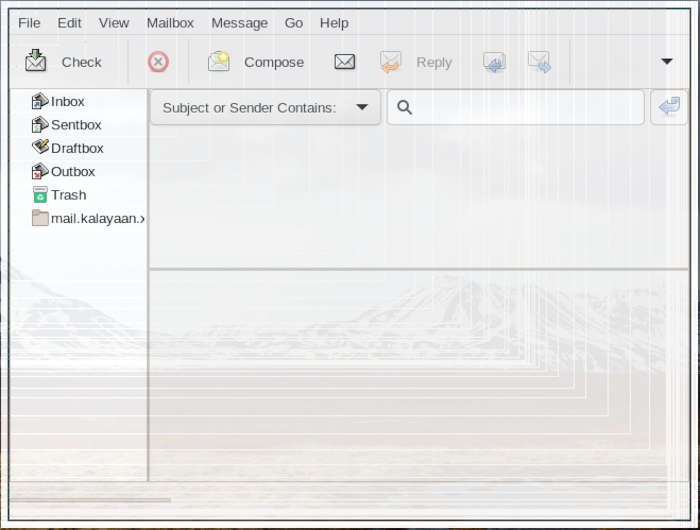Click the red cancel stop icon

pos(158,62)
